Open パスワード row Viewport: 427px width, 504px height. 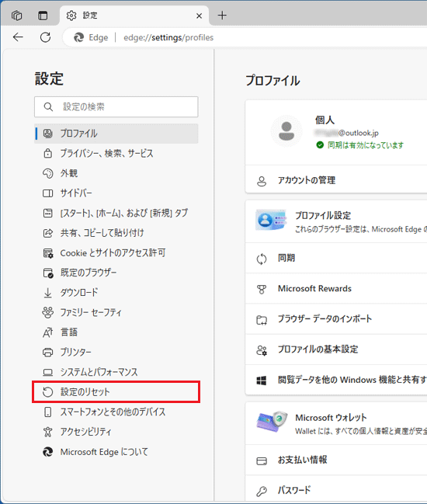pyautogui.click(x=336, y=490)
